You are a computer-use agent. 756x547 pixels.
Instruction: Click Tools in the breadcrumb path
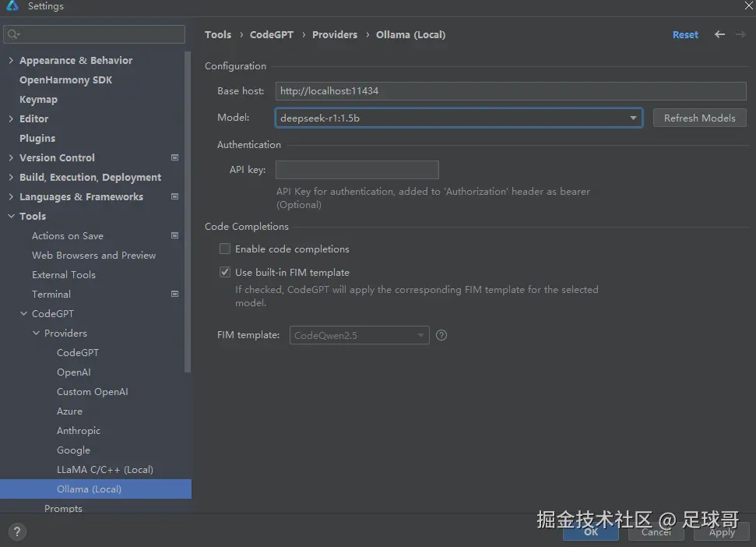[x=218, y=35]
